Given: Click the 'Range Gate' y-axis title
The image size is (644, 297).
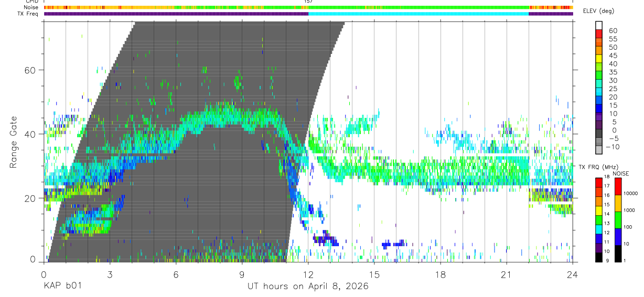Looking at the screenshot, I should (x=13, y=142).
